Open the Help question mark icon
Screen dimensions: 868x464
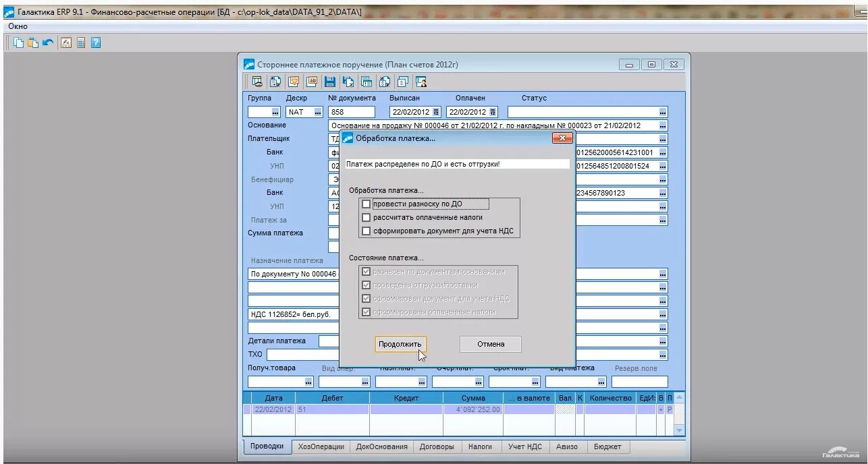click(96, 42)
